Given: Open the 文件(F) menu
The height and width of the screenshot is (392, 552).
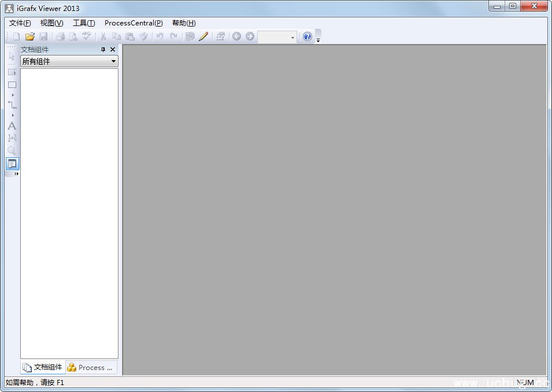Looking at the screenshot, I should pyautogui.click(x=20, y=23).
